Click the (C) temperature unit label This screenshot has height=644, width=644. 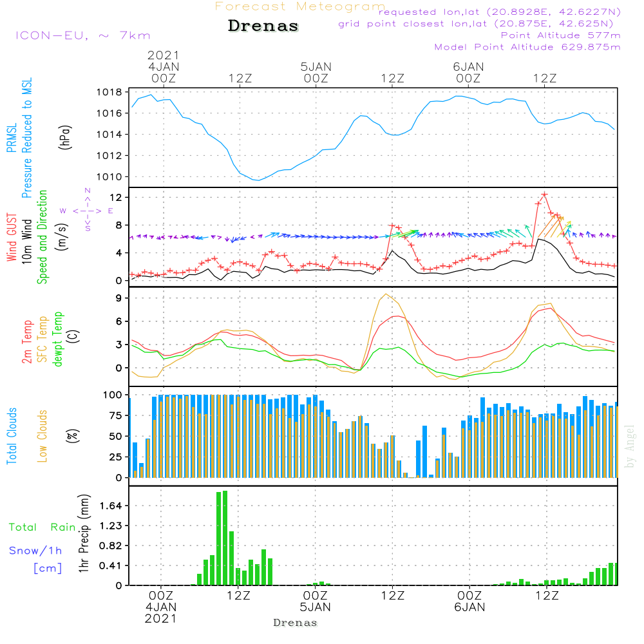pos(73,336)
